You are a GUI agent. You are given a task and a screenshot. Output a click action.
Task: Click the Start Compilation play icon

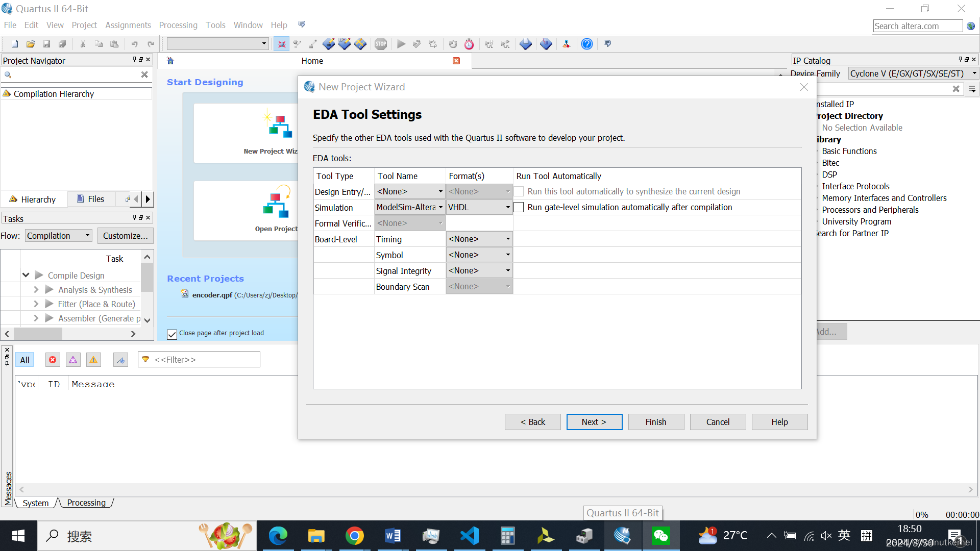point(401,44)
